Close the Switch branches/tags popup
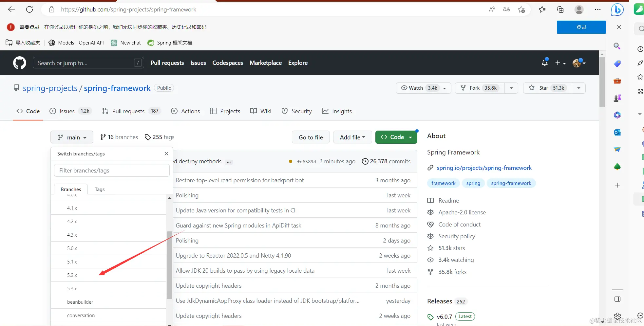The image size is (644, 326). tap(166, 154)
